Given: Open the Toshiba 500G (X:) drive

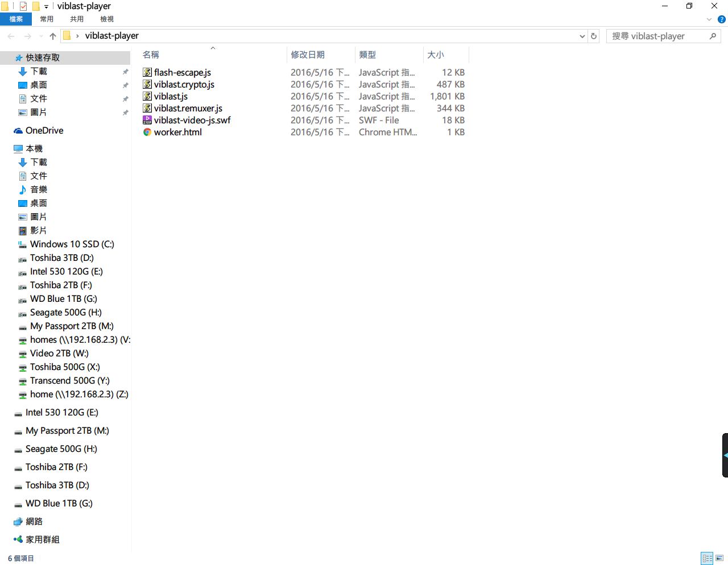Looking at the screenshot, I should click(65, 367).
